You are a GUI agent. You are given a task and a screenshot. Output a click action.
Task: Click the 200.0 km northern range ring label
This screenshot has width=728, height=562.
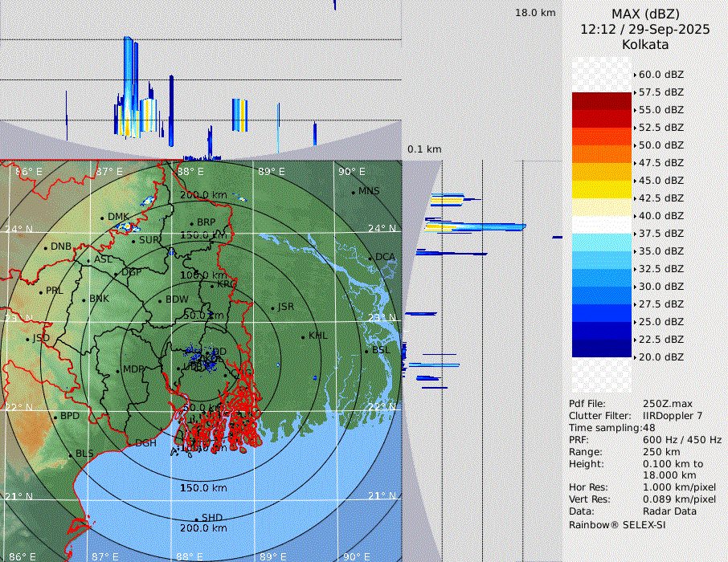pos(203,195)
